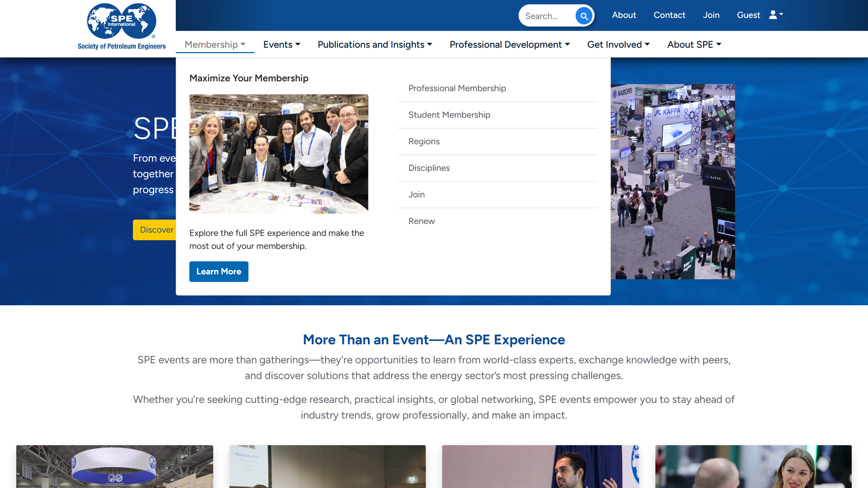868x488 pixels.
Task: Collapse the Membership dropdown menu
Action: click(215, 44)
